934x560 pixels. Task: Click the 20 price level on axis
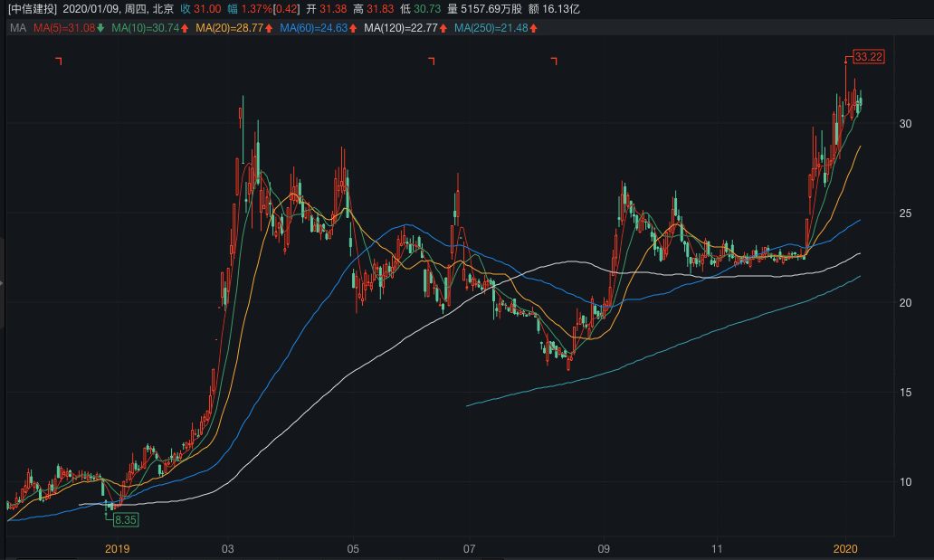click(x=905, y=303)
